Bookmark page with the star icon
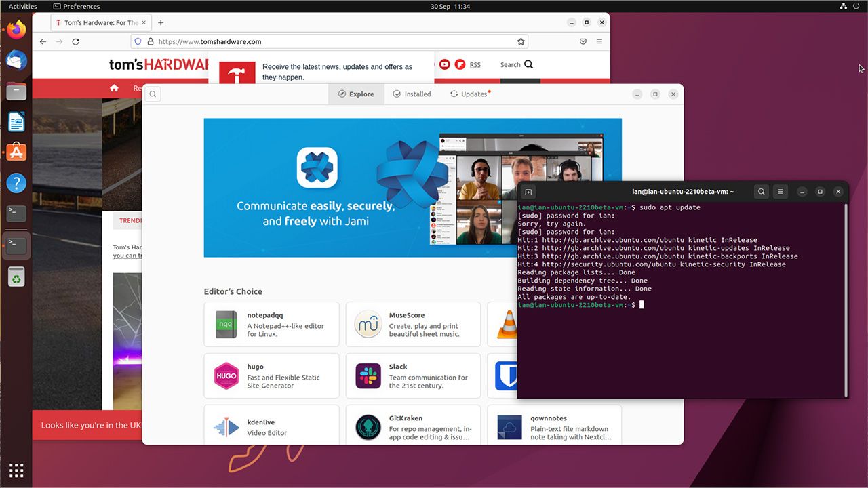Viewport: 868px width, 488px height. pos(521,41)
